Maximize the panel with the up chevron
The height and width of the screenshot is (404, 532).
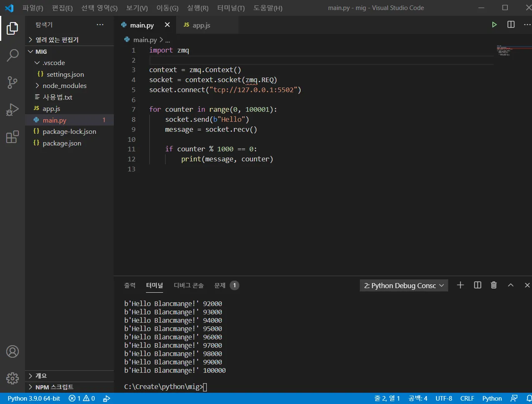coord(510,285)
